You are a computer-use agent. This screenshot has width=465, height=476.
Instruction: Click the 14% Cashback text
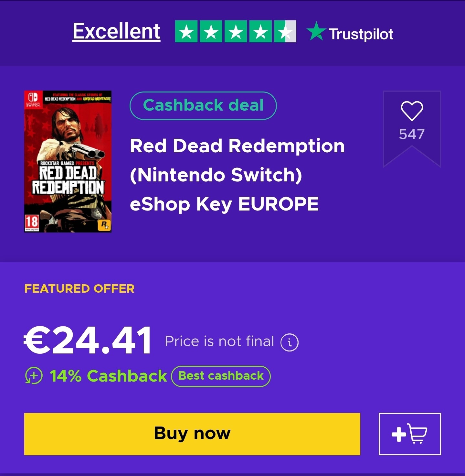pyautogui.click(x=108, y=376)
